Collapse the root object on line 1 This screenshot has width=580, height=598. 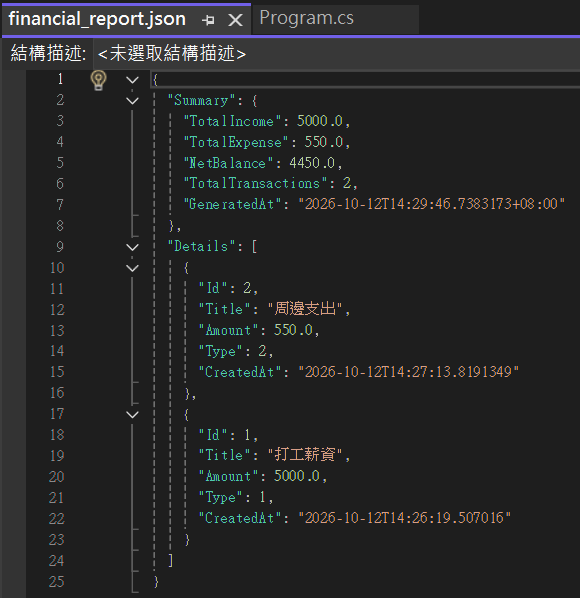pyautogui.click(x=132, y=80)
